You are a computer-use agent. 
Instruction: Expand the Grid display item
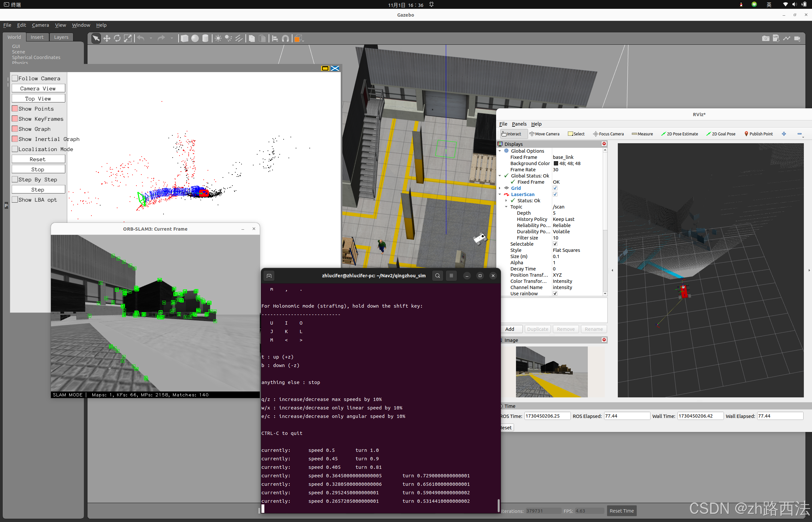click(500, 188)
